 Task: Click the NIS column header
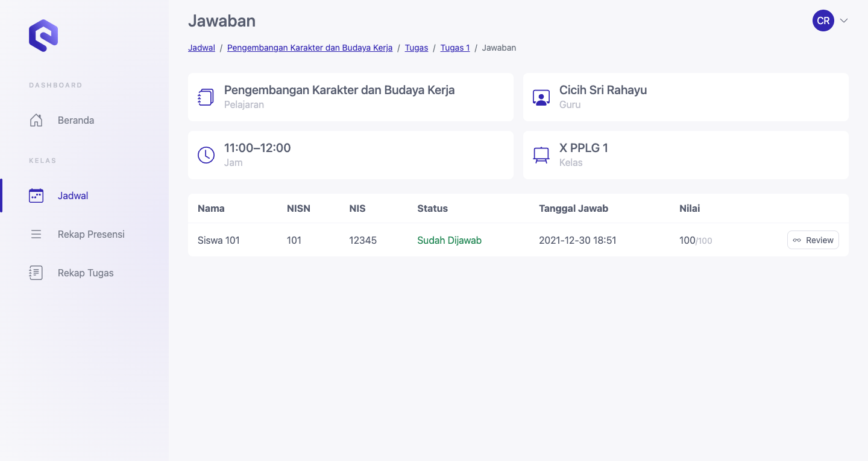[x=357, y=208]
